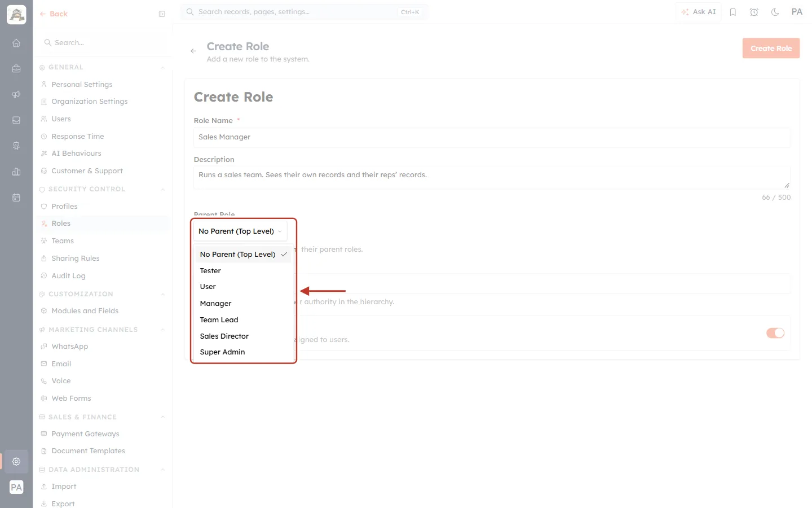The image size is (812, 508).
Task: Open the megaphone campaigns icon
Action: coord(16,94)
